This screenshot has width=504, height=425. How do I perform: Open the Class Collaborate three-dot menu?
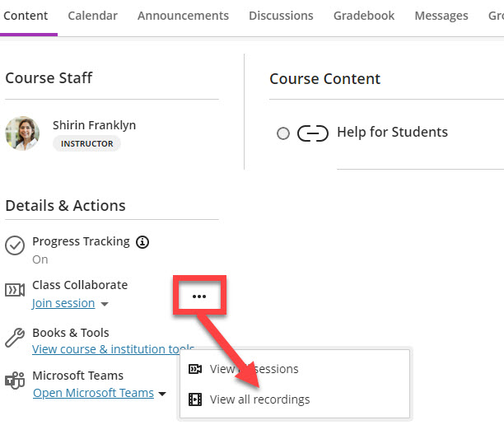[198, 296]
